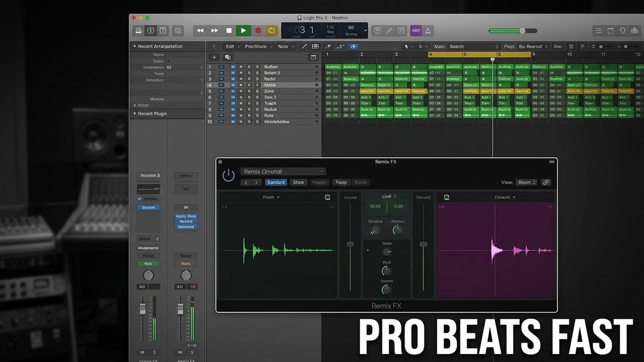
Task: Open the Inspector info icon in the toolbar
Action: 150,31
